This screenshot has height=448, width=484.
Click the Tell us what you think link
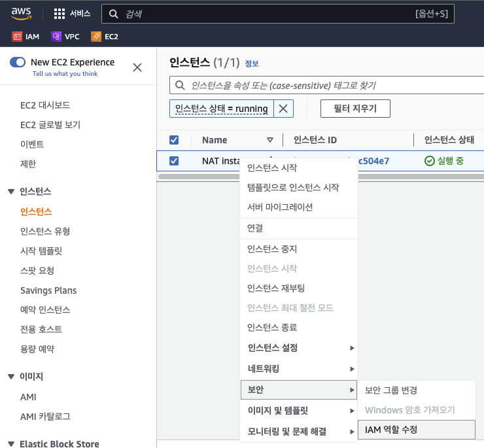point(65,73)
